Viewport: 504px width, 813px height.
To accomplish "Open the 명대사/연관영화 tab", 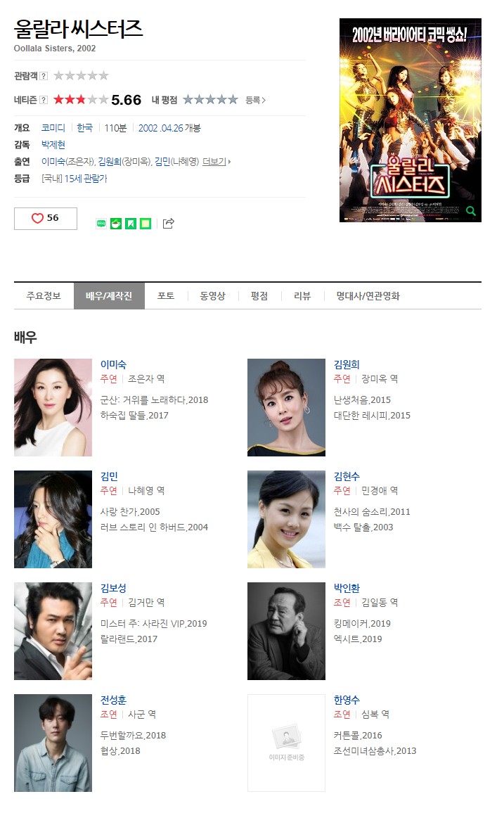I will (x=368, y=296).
